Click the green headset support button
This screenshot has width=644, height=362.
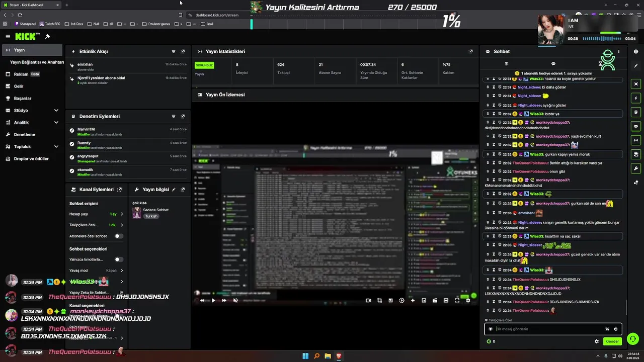tap(633, 339)
